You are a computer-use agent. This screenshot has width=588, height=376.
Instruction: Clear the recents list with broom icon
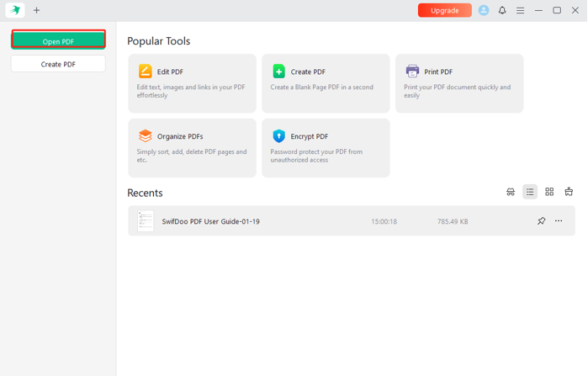click(x=569, y=192)
